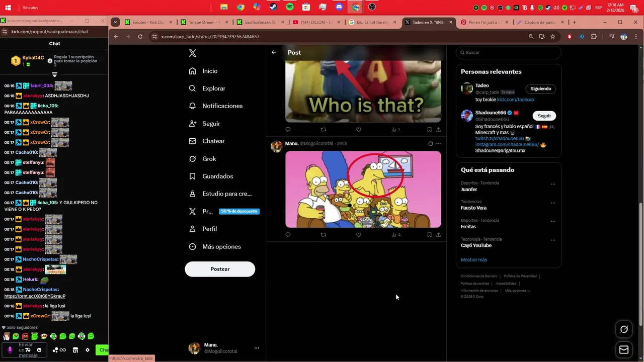Open Chrome tab search dropdown
This screenshot has width=644, height=362.
coord(116,22)
